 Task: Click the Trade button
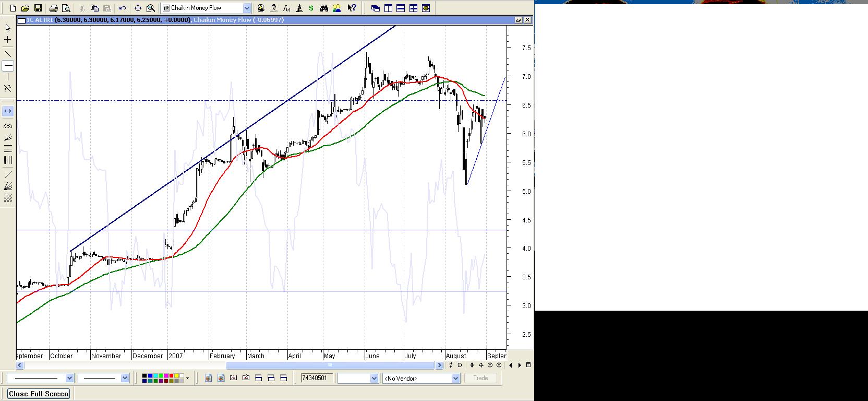pyautogui.click(x=480, y=378)
